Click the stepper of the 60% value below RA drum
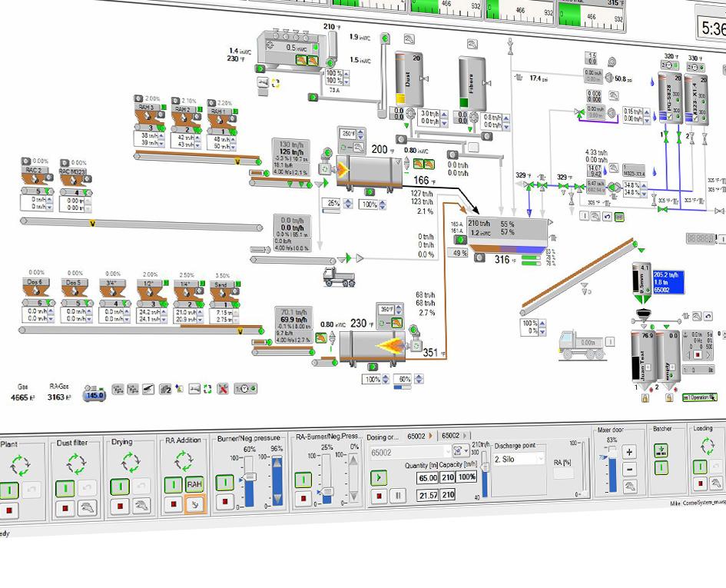 tap(419, 379)
